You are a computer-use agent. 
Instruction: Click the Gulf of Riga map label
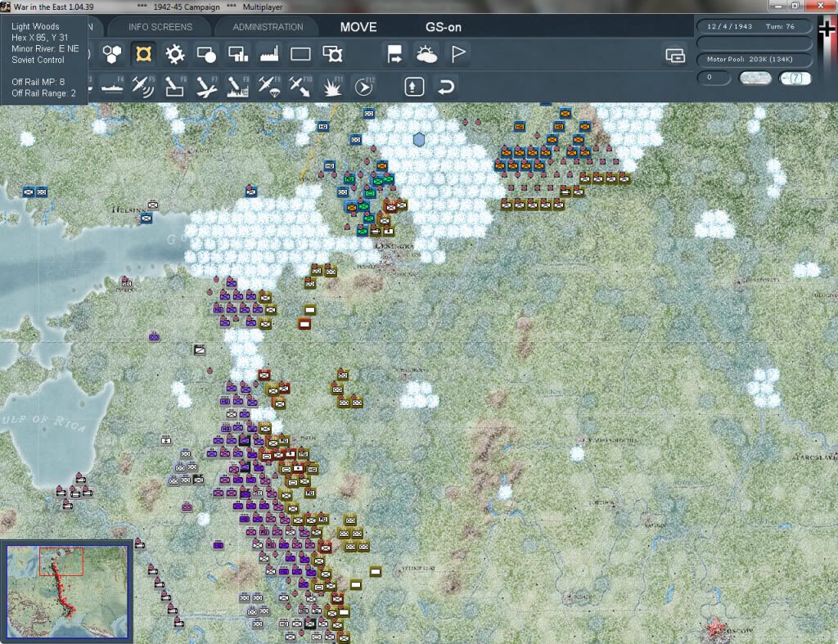[43, 422]
